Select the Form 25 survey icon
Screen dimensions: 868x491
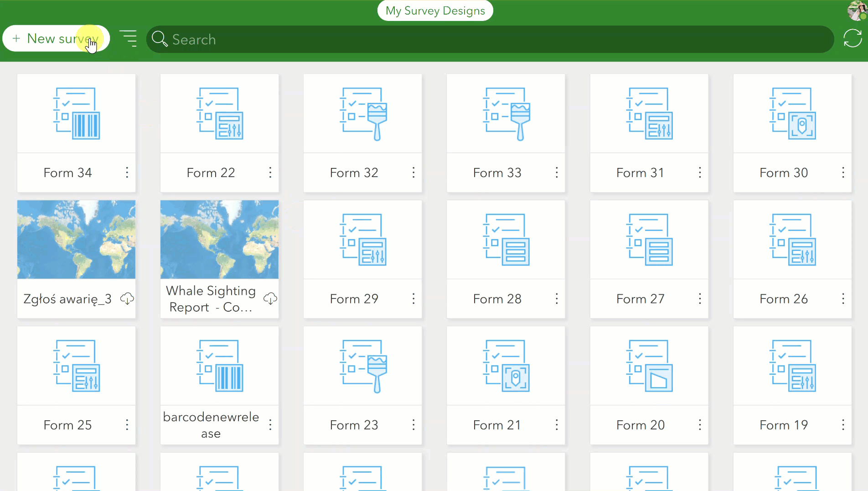(77, 366)
